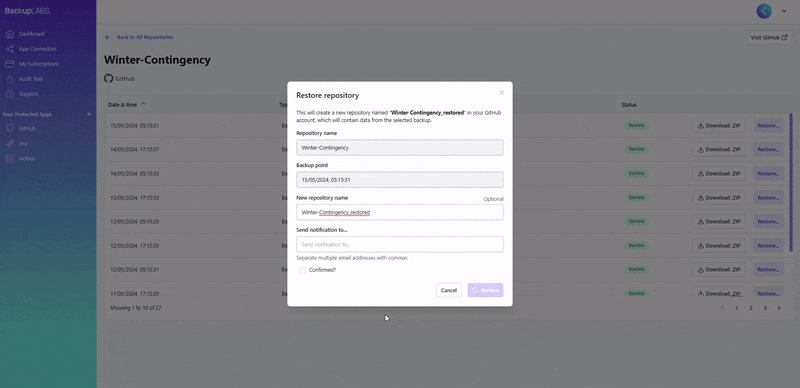Open My Subscriptions in the sidebar
This screenshot has height=388, width=800.
pos(39,64)
